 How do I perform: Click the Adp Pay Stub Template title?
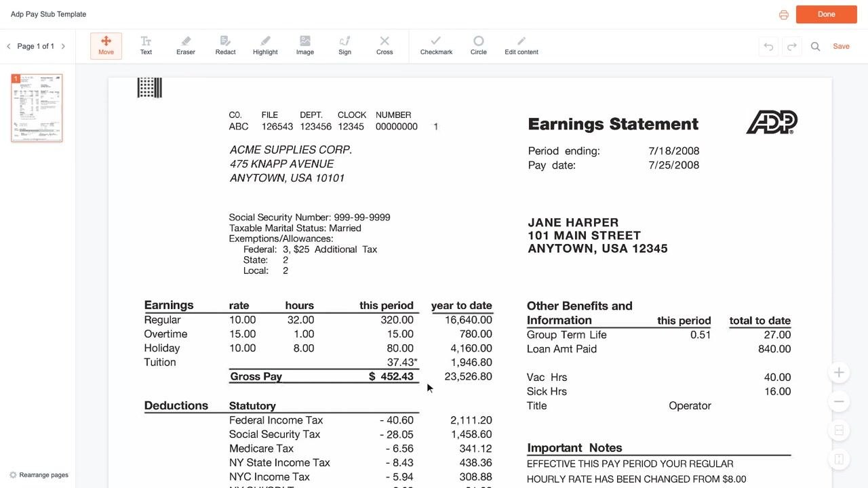point(48,14)
